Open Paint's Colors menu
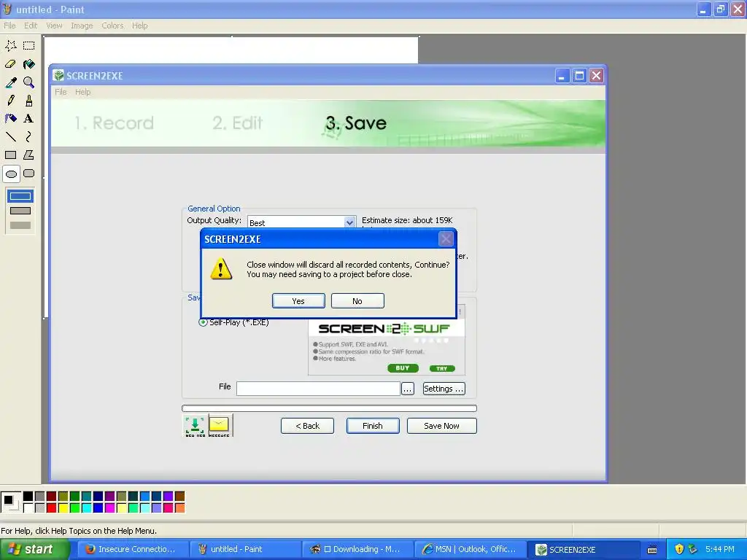The width and height of the screenshot is (747, 560). tap(112, 26)
